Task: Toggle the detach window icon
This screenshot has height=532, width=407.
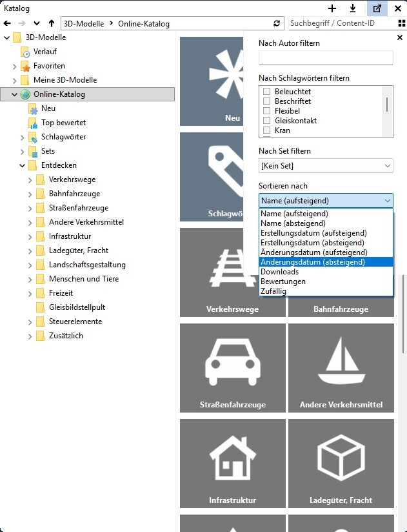Action: click(x=377, y=8)
